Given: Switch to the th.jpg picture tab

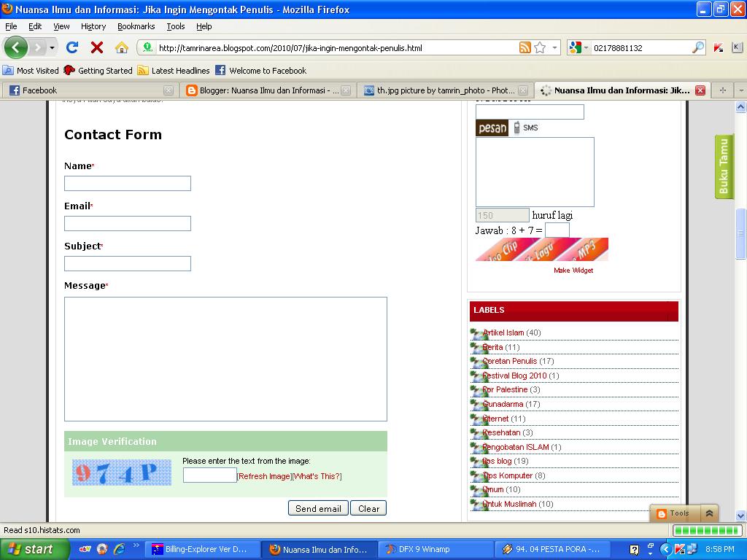Looking at the screenshot, I should click(444, 90).
